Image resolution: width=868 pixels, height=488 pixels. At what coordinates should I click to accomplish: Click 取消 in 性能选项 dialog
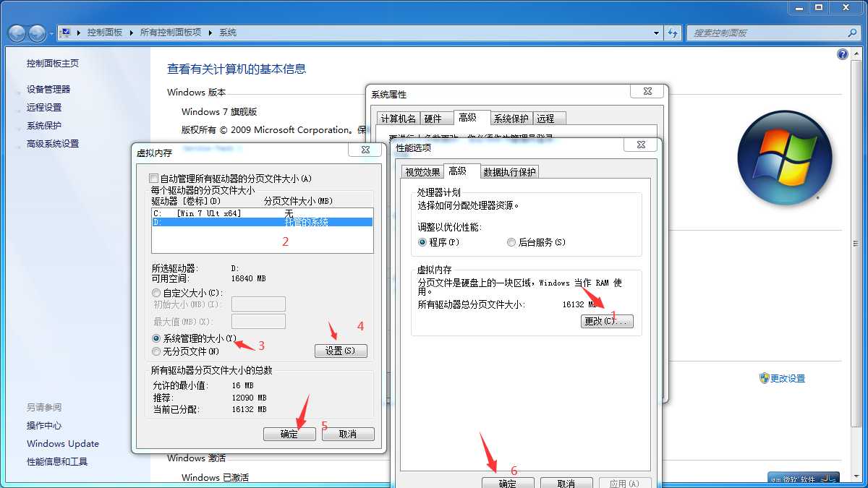click(x=567, y=484)
